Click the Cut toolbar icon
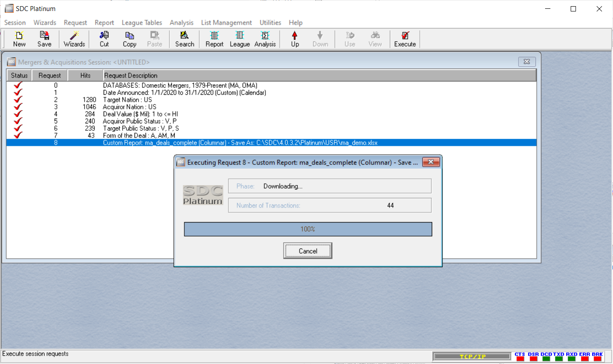613x364 pixels. [104, 39]
